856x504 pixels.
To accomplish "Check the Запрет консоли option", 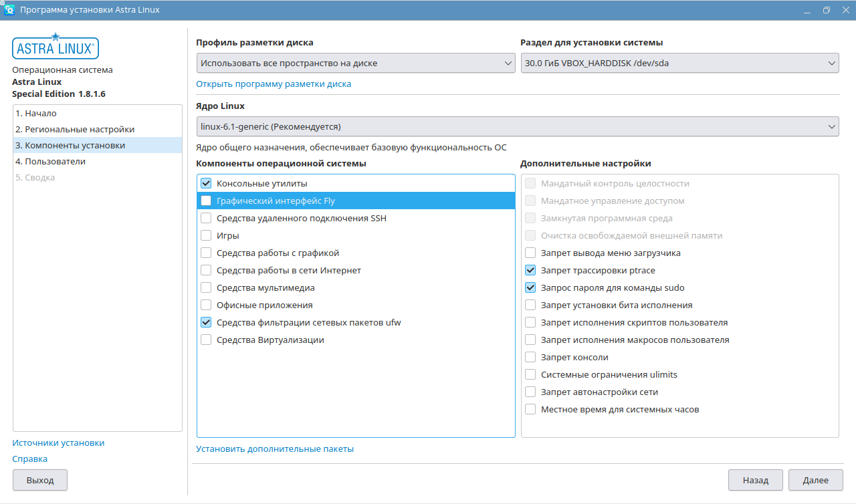I will coord(530,357).
